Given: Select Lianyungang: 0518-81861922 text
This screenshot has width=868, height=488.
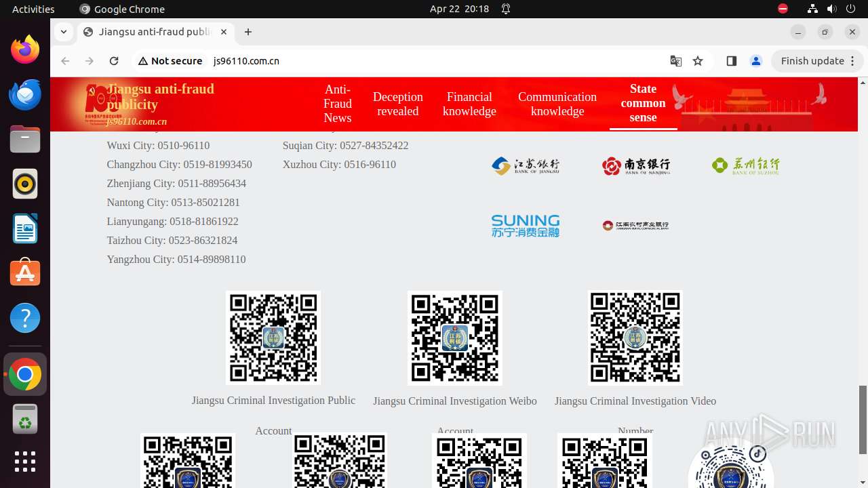Looking at the screenshot, I should [x=172, y=222].
